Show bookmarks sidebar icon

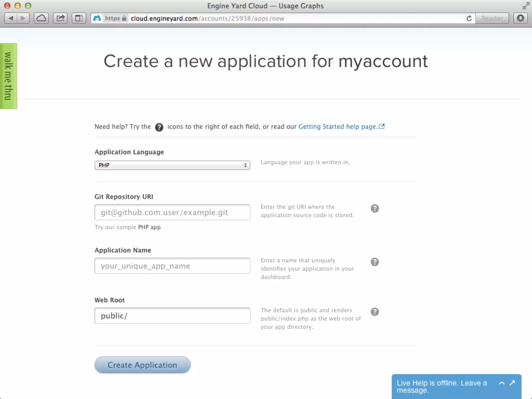coord(79,18)
